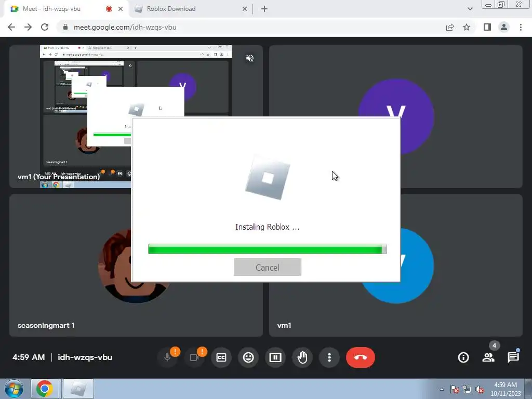The width and height of the screenshot is (532, 399).
Task: Toggle the microphone in Meet toolbar
Action: pos(167,357)
